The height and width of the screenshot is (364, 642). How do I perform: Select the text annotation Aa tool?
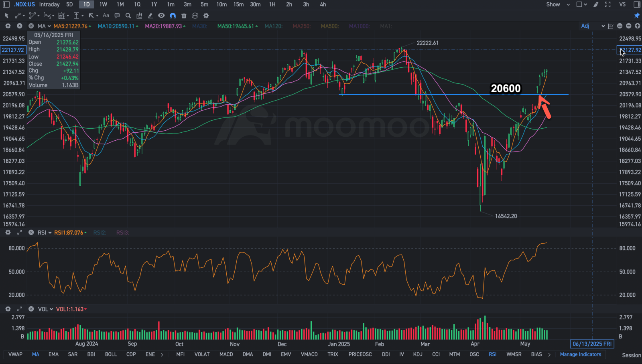pyautogui.click(x=106, y=16)
